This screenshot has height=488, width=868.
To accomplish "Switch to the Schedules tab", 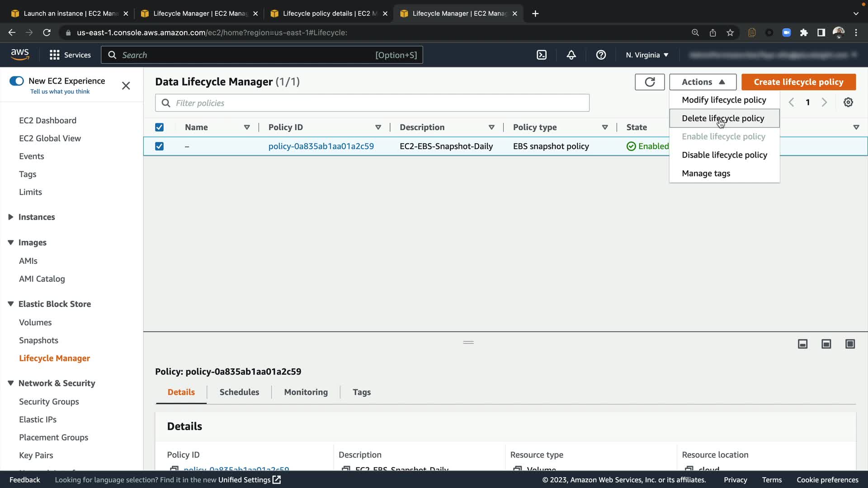I will pos(239,392).
